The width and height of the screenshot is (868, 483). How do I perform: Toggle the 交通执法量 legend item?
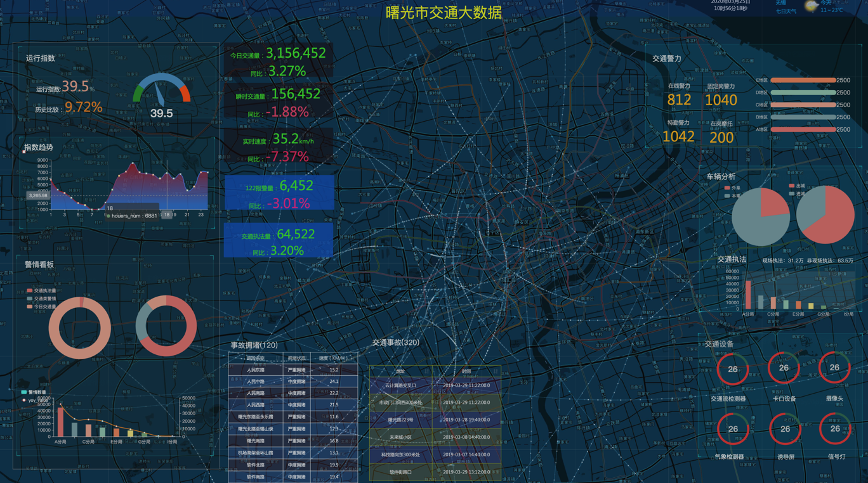point(42,291)
